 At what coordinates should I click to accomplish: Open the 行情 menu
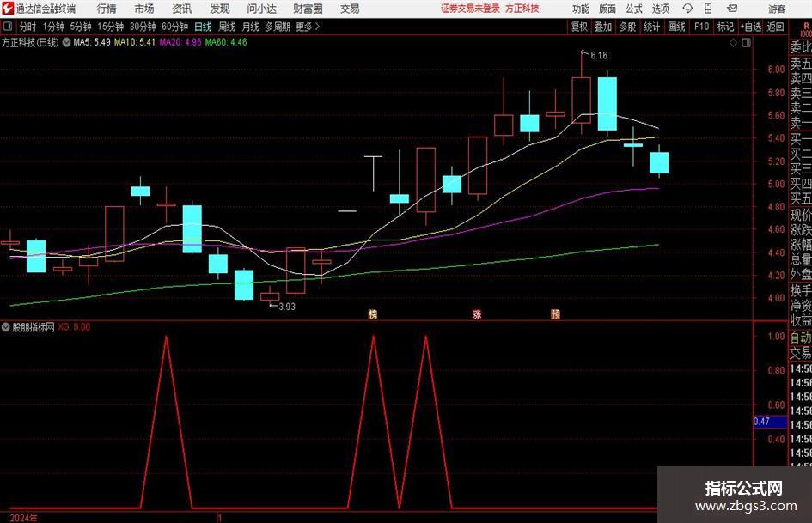[x=107, y=9]
